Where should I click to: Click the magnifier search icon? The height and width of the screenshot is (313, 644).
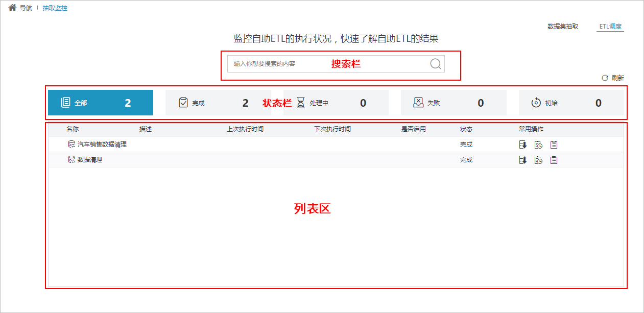pos(436,64)
